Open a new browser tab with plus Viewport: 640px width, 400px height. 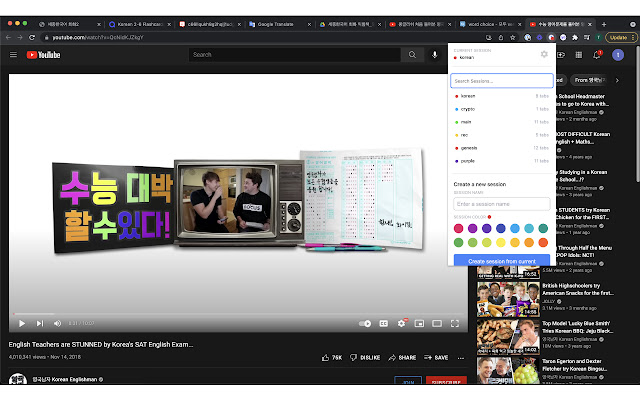[x=604, y=24]
